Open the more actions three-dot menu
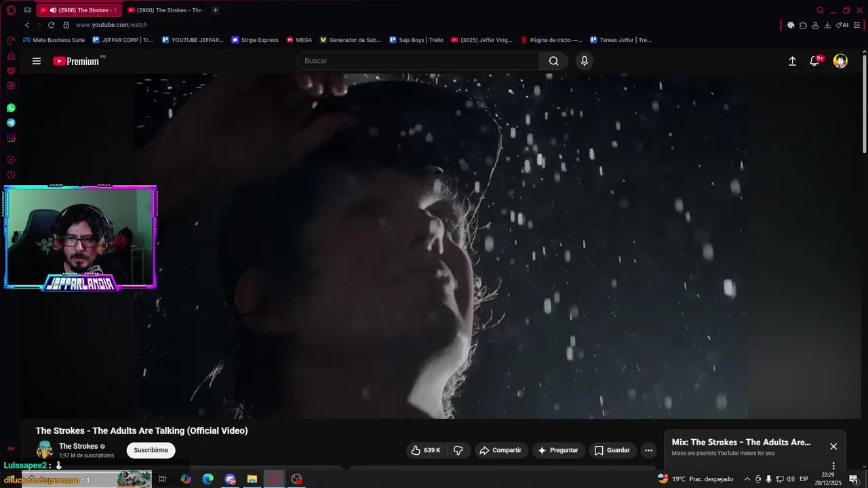Image resolution: width=868 pixels, height=488 pixels. pyautogui.click(x=648, y=450)
